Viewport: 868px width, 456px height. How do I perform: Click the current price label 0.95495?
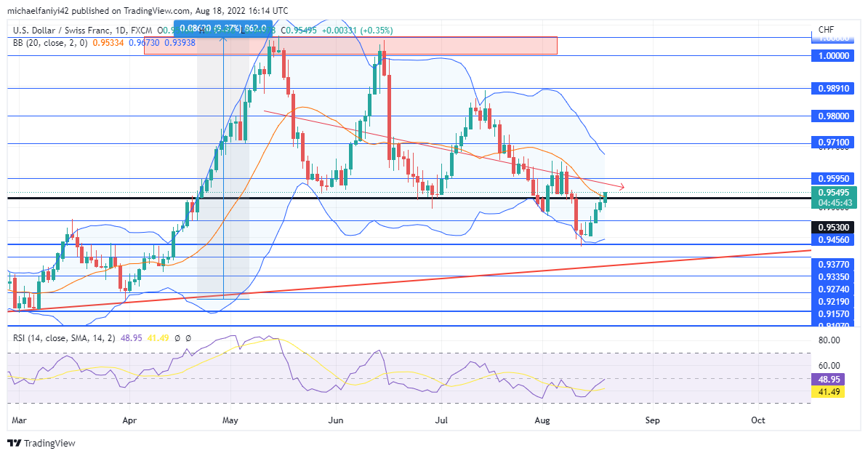coord(834,192)
